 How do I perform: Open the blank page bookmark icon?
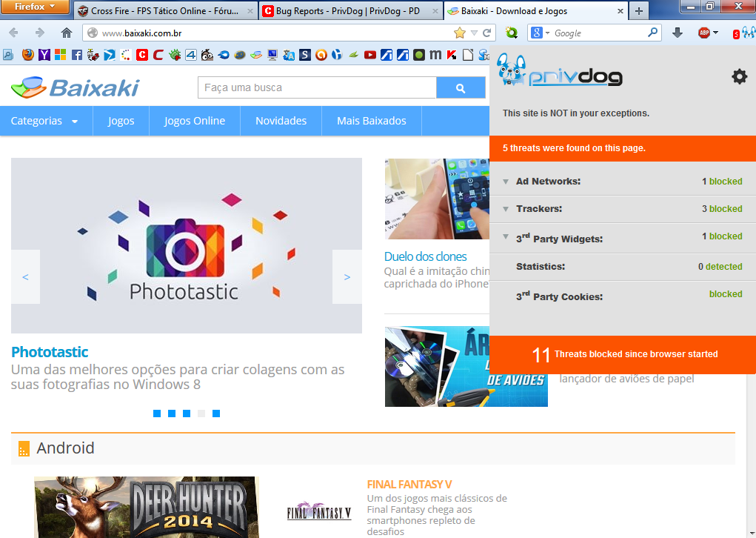tap(468, 55)
